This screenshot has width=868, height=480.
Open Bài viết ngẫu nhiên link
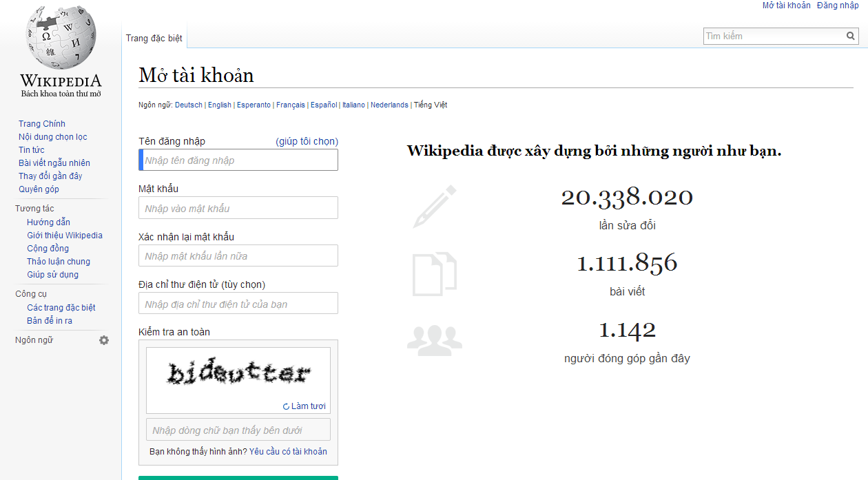click(x=54, y=163)
